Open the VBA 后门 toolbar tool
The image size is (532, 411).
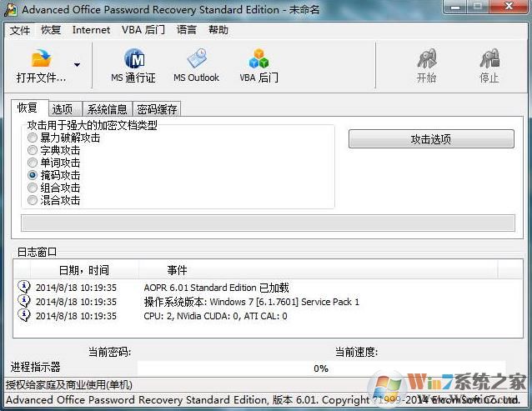(x=258, y=66)
